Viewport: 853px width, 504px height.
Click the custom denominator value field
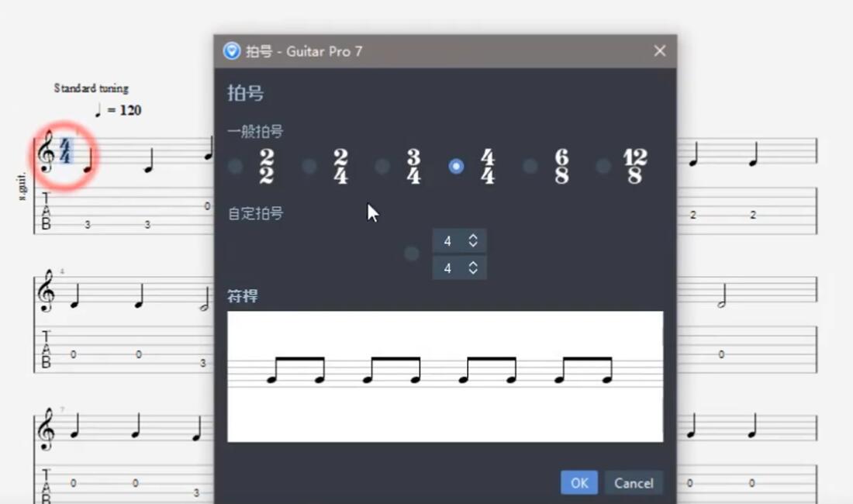coord(448,268)
